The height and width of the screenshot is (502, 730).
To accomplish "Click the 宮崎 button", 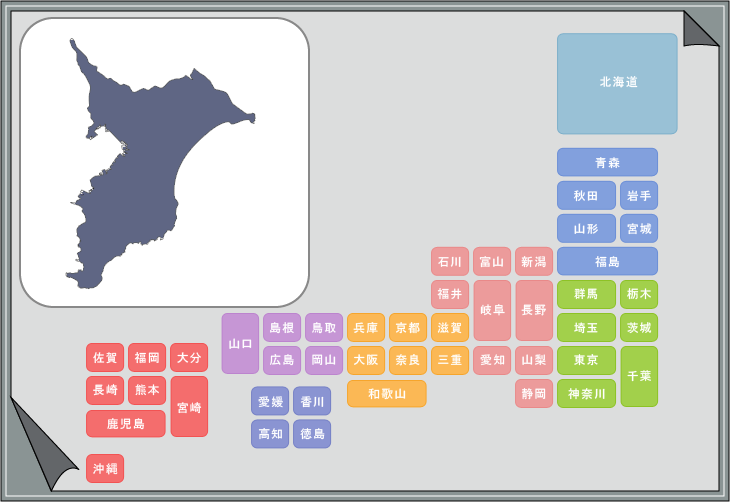I will click(189, 407).
